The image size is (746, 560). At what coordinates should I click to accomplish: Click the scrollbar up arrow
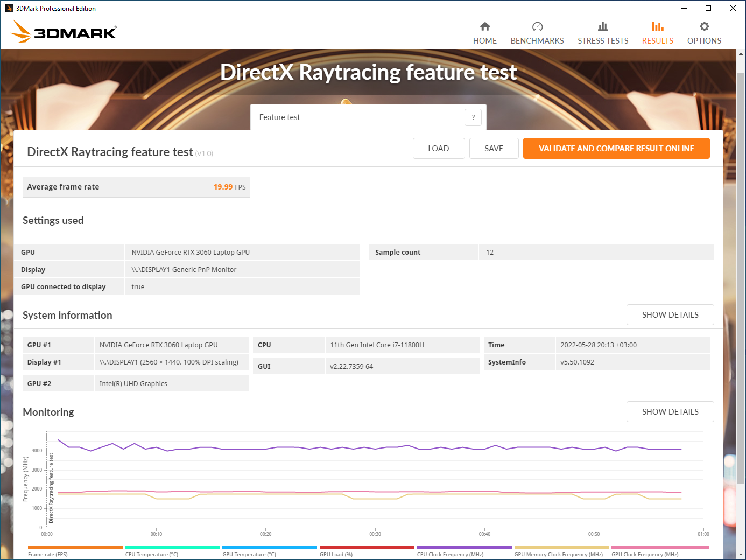coord(741,54)
